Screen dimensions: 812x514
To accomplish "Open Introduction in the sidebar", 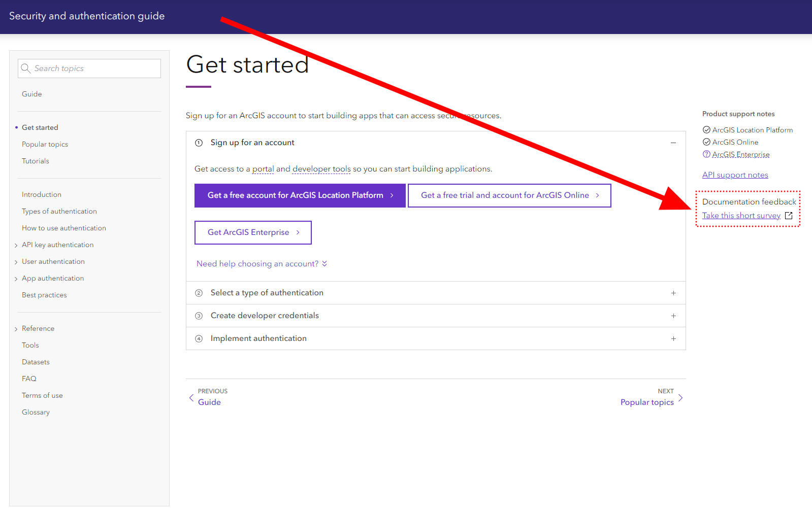I will click(42, 194).
